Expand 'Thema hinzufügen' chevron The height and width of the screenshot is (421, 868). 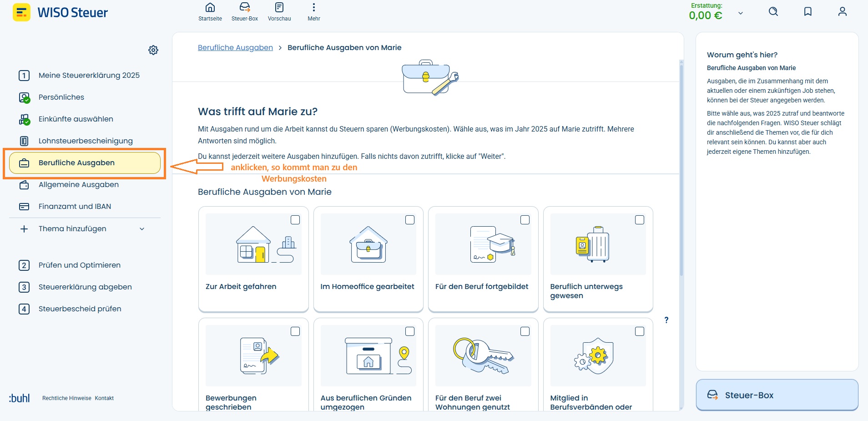click(x=142, y=229)
